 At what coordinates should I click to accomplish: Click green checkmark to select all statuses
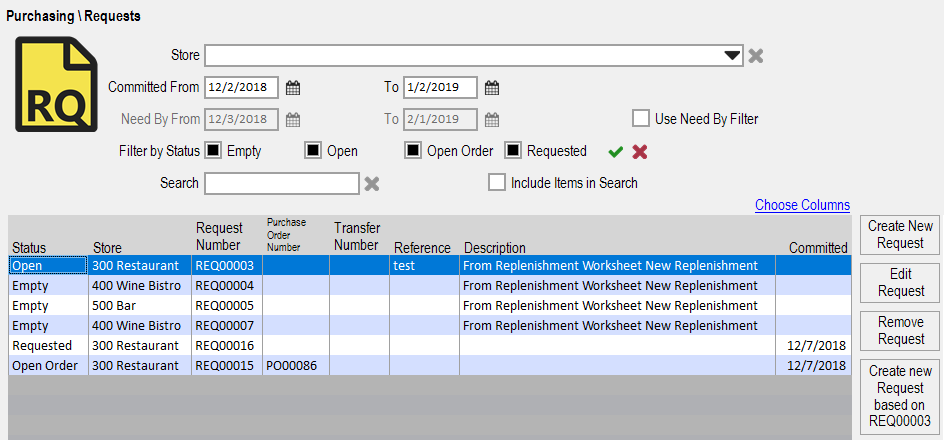(615, 152)
